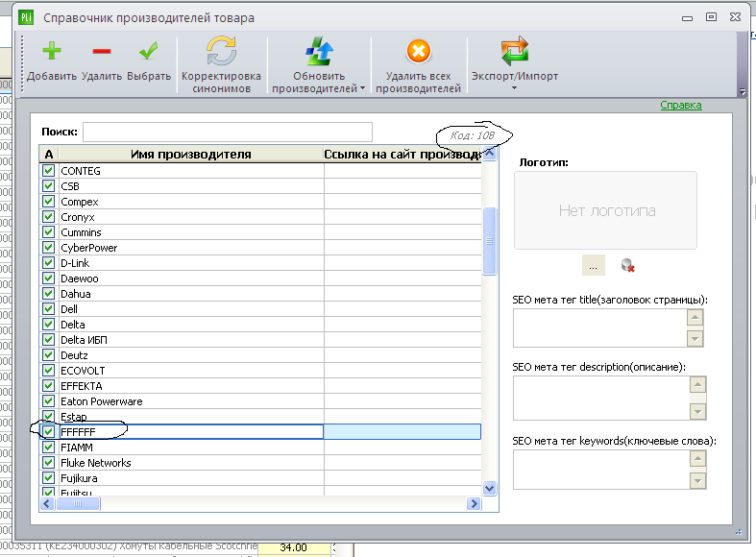Screen dimensions: 756x557
Task: Click the green plus Добавить icon
Action: coord(52,51)
